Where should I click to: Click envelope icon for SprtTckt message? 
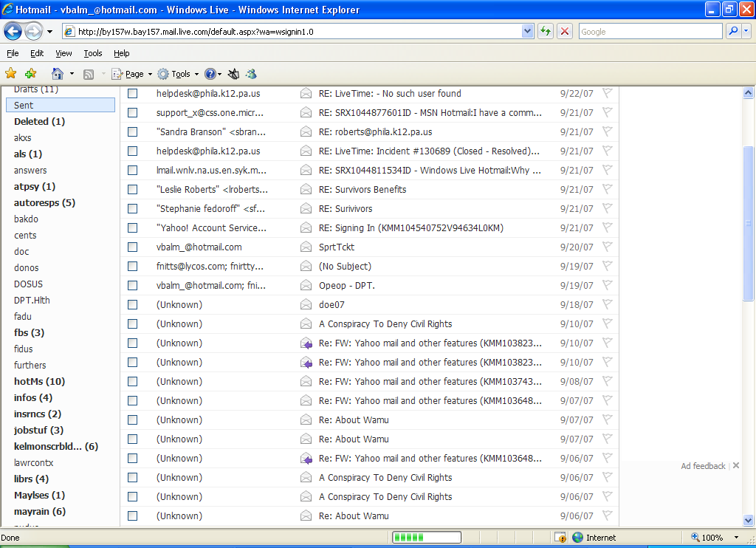click(x=306, y=247)
